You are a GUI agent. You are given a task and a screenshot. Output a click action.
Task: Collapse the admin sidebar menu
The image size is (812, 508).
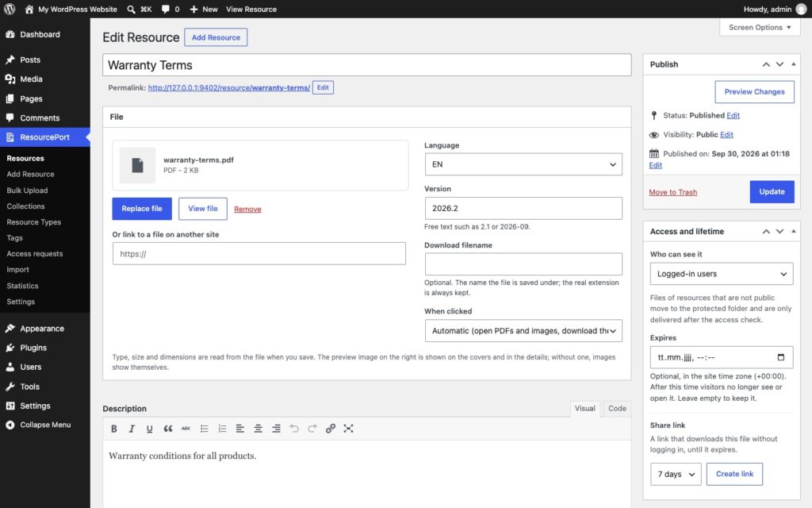(45, 425)
